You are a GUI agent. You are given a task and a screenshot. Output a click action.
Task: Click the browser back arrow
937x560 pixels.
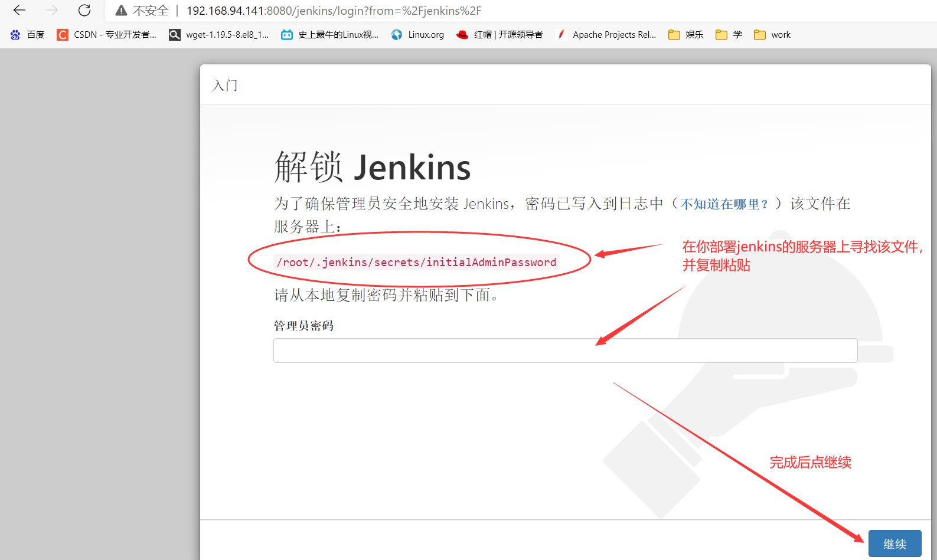19,11
